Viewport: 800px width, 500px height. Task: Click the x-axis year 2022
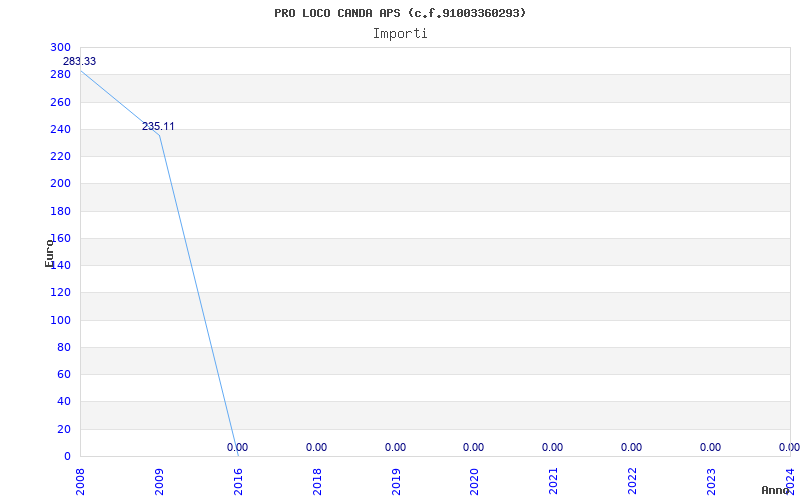coord(633,482)
